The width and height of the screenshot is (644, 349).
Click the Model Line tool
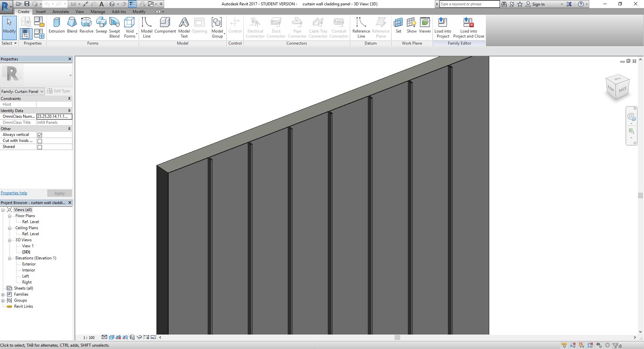[x=146, y=28]
